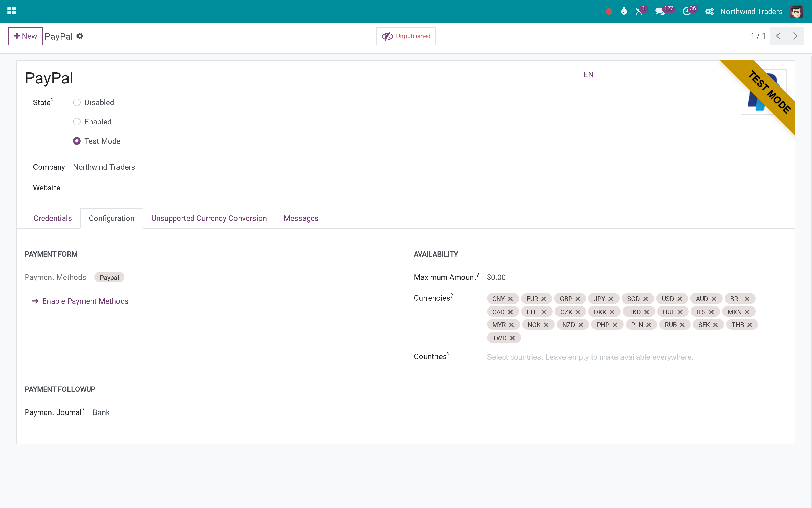Edit the PayPal provider name field
Image resolution: width=812 pixels, height=508 pixels.
[302, 78]
